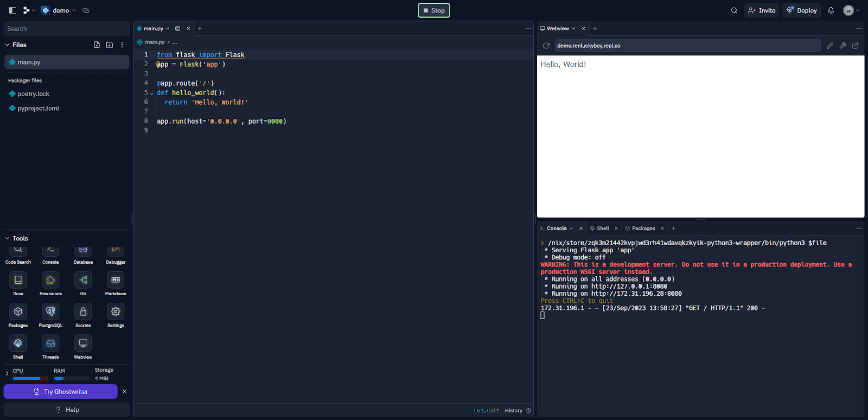Expand the CPU resources panel

tap(7, 373)
